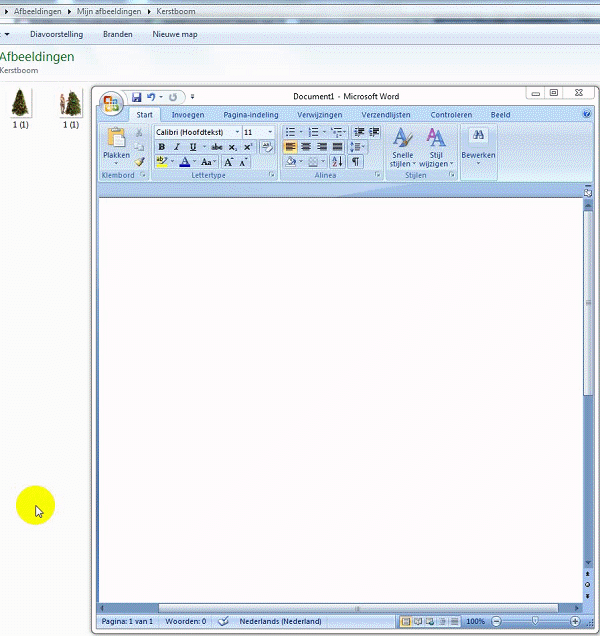The width and height of the screenshot is (600, 636).
Task: Center the paragraph text
Action: tap(306, 147)
